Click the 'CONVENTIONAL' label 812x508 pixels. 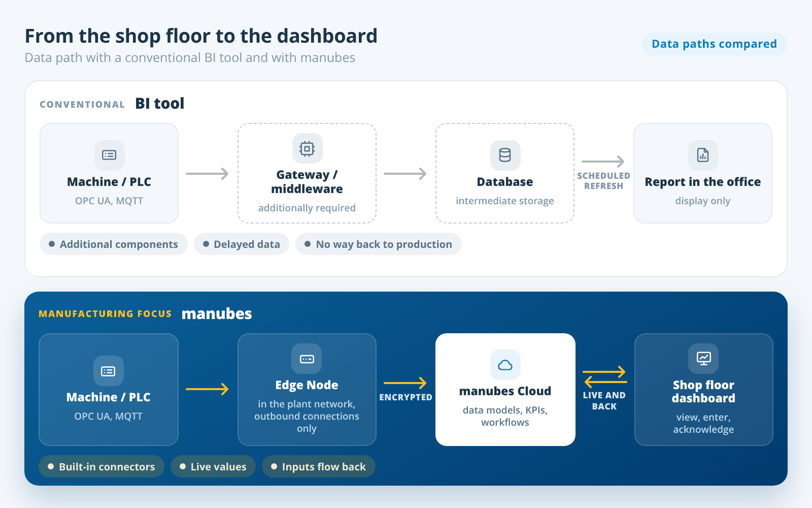tap(82, 105)
